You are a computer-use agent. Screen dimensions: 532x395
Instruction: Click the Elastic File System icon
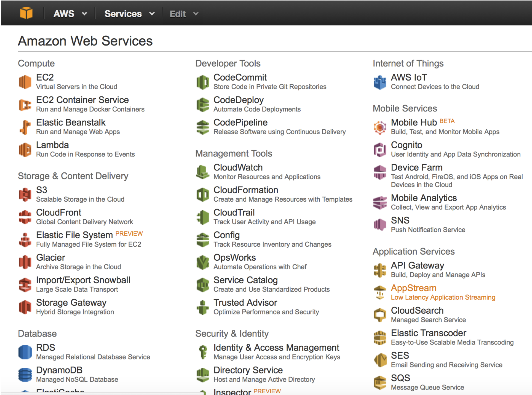(x=25, y=240)
